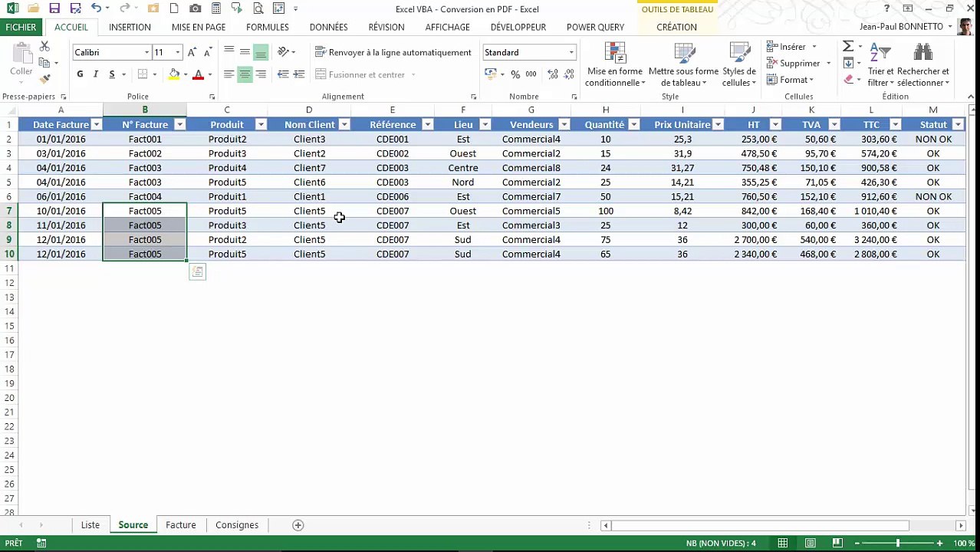Screen dimensions: 980x552
Task: Toggle align right
Action: [x=261, y=74]
